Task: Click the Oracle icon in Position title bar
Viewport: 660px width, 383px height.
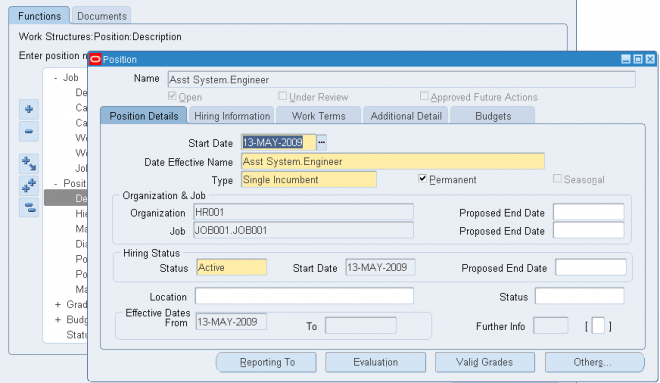Action: tap(96, 59)
